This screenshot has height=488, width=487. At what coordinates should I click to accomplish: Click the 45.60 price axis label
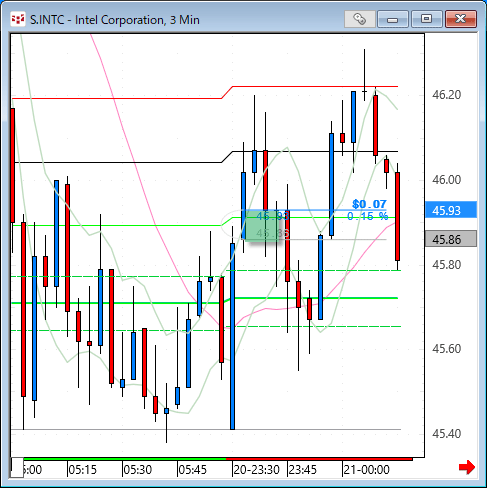coord(446,349)
